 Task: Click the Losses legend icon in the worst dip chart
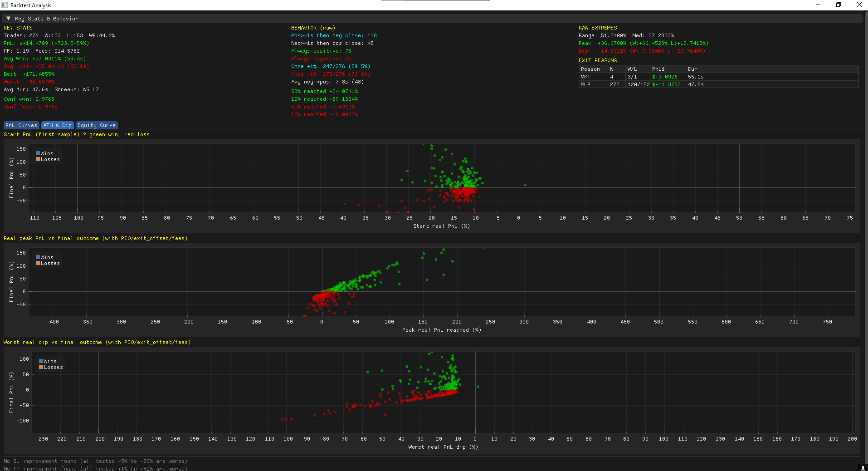coord(41,367)
